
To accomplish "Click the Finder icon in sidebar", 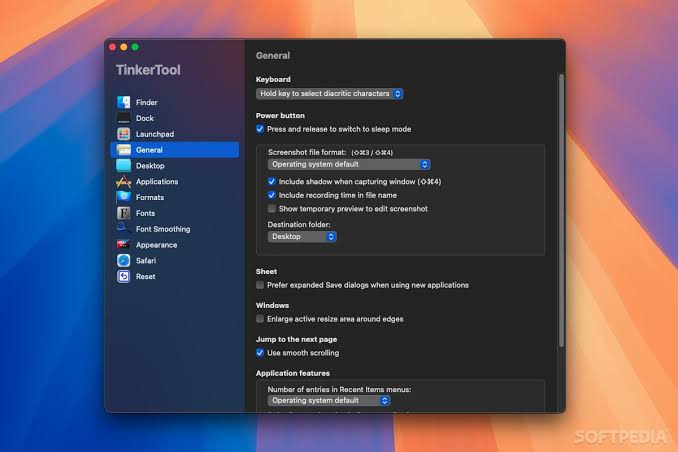I will [x=124, y=103].
